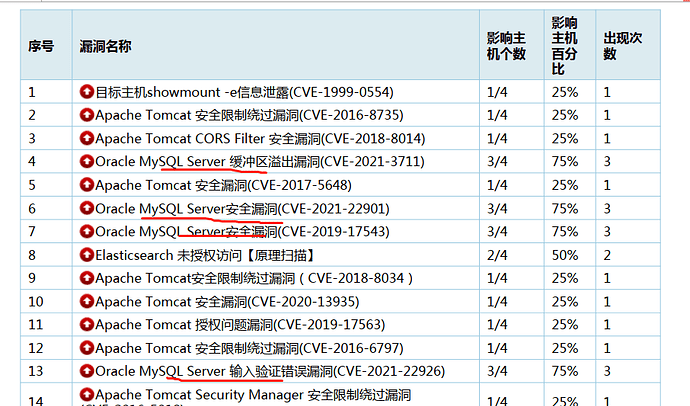The image size is (690, 406).
Task: Click red severity icon for CVE-2016-6797 row
Action: coord(87,348)
